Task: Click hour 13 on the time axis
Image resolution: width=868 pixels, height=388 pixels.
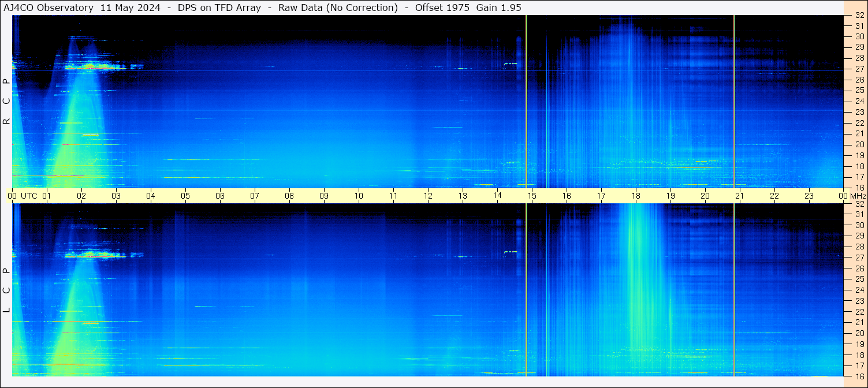Action: coord(463,196)
